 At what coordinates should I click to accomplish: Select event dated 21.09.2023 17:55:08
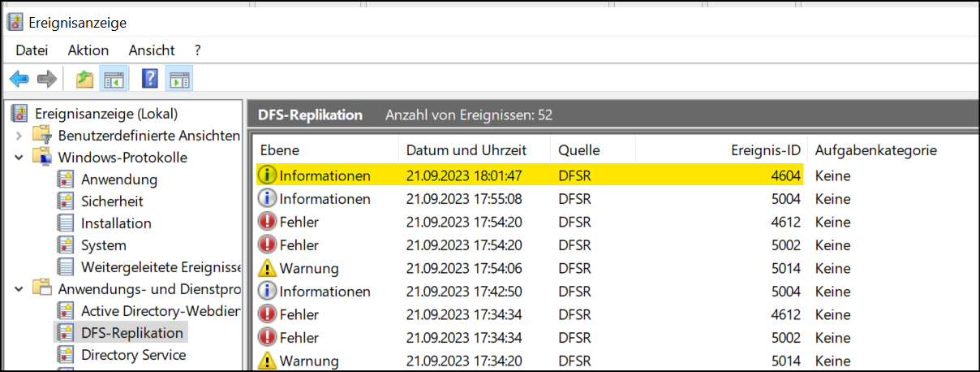pos(464,199)
